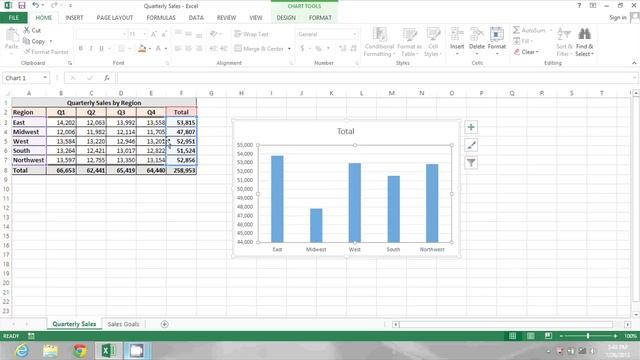The width and height of the screenshot is (640, 360).
Task: Open Chart Filters funnel button
Action: [x=471, y=163]
